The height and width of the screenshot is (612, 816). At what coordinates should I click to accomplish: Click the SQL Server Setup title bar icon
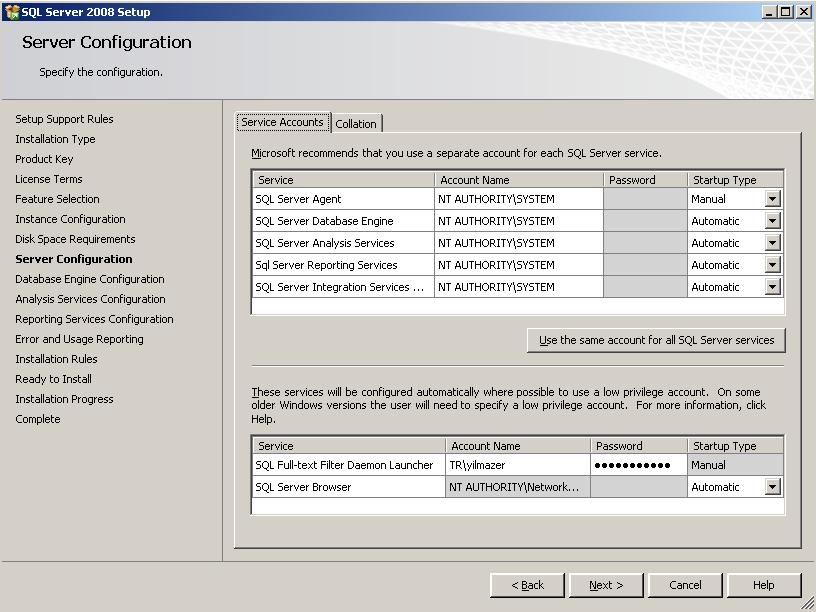click(11, 11)
